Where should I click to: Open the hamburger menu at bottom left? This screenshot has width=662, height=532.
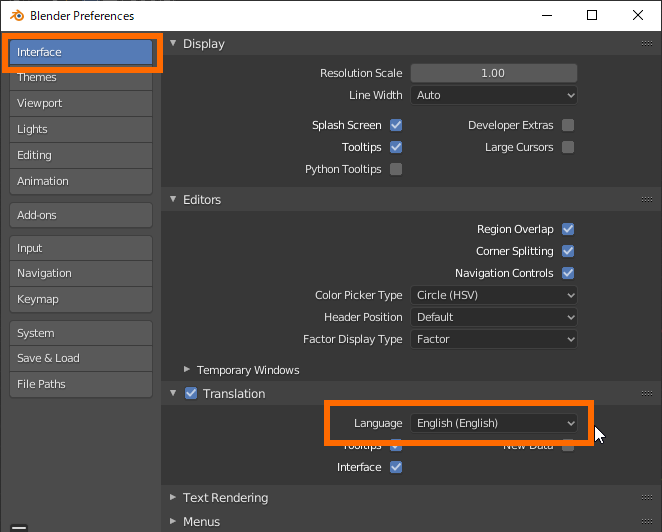(x=19, y=527)
